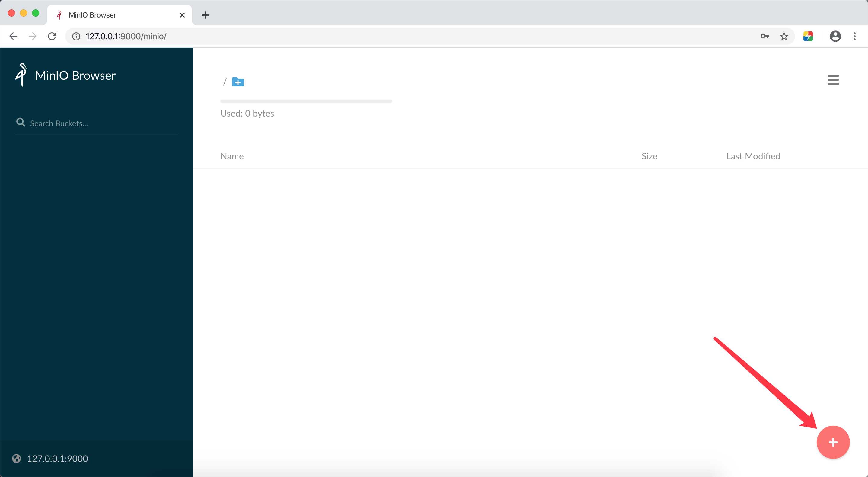The image size is (868, 477).
Task: Click the key/password icon in address bar
Action: coord(765,36)
